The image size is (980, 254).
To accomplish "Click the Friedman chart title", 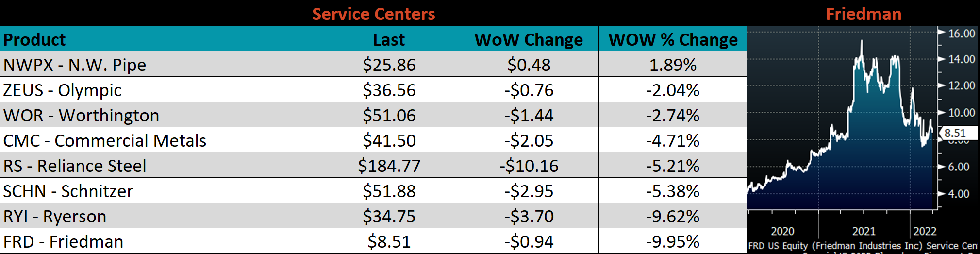I will (x=864, y=14).
